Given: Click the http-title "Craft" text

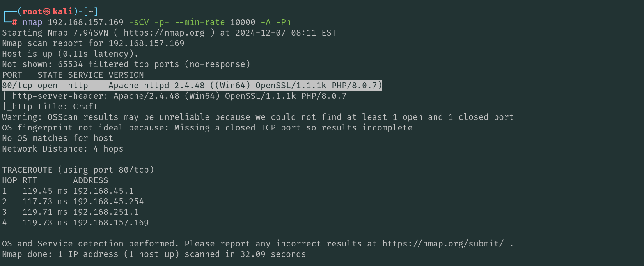Looking at the screenshot, I should click(x=85, y=107).
